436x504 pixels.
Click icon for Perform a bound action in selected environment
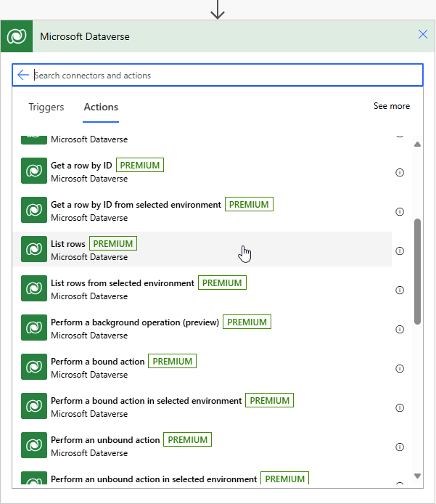click(34, 406)
